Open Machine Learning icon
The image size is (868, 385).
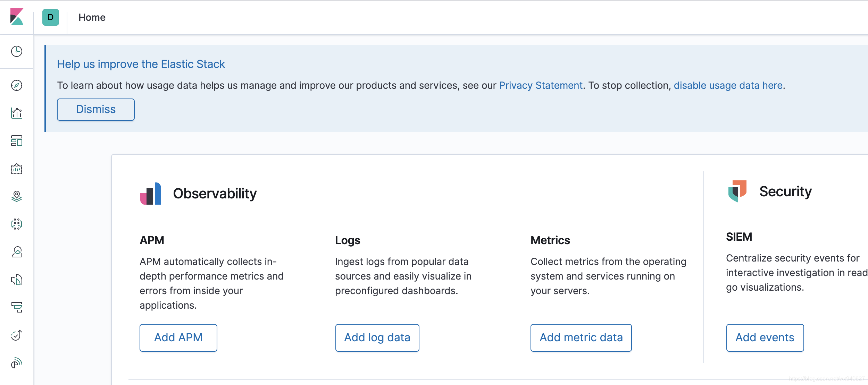coord(17,224)
